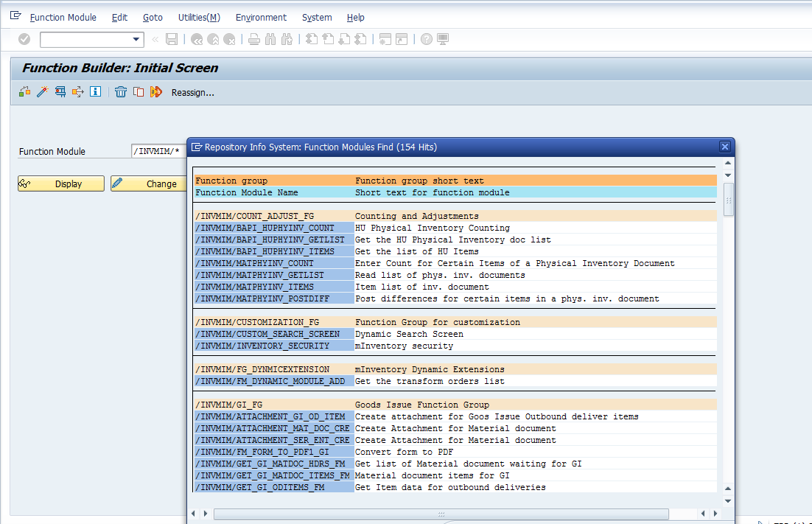Click the Reassign... button

[192, 92]
